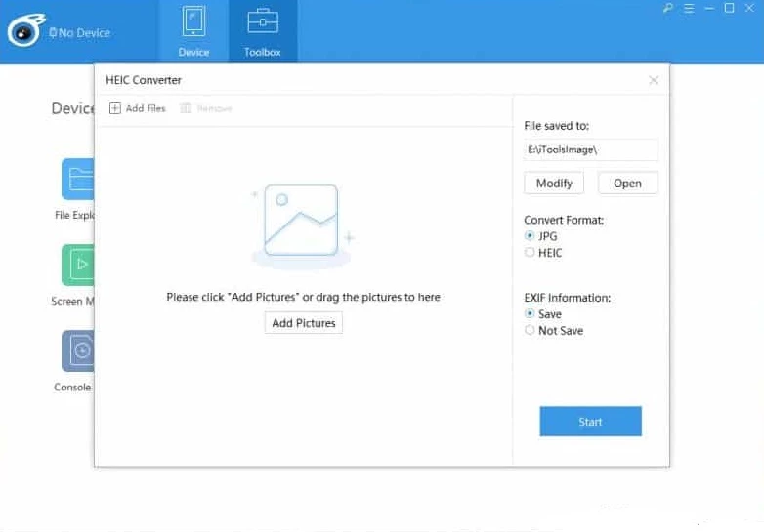Screen dimensions: 764x532
Task: Open the Screen Mirror play icon
Action: [x=78, y=265]
